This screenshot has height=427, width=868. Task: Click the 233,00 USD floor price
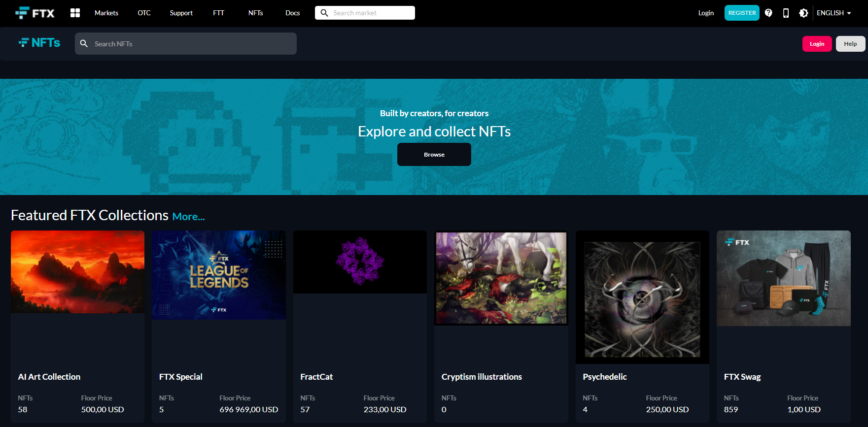click(385, 409)
